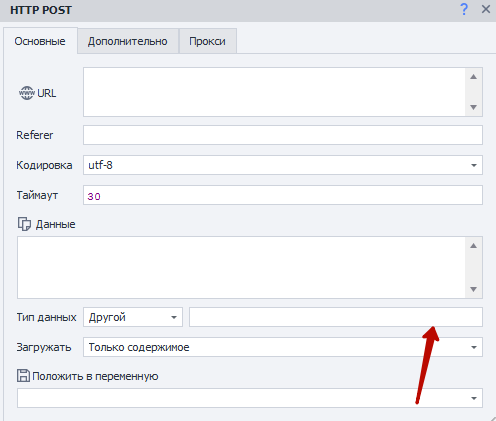Select the Основные tab
Image resolution: width=496 pixels, height=421 pixels.
pos(40,41)
